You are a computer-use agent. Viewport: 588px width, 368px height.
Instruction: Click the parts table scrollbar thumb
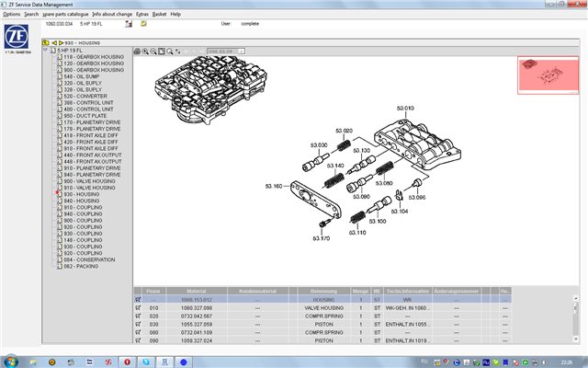point(576,307)
